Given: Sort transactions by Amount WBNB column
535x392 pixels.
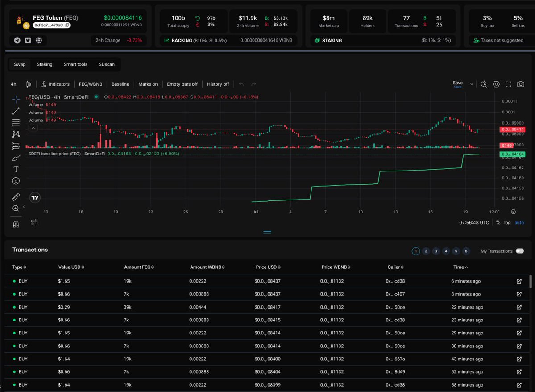Looking at the screenshot, I should [x=207, y=267].
